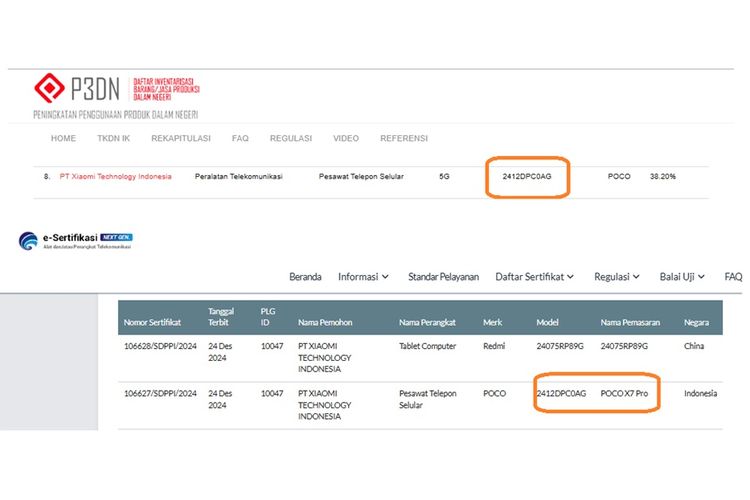The height and width of the screenshot is (500, 750).
Task: Open the TKDN IK menu item
Action: pos(113,138)
